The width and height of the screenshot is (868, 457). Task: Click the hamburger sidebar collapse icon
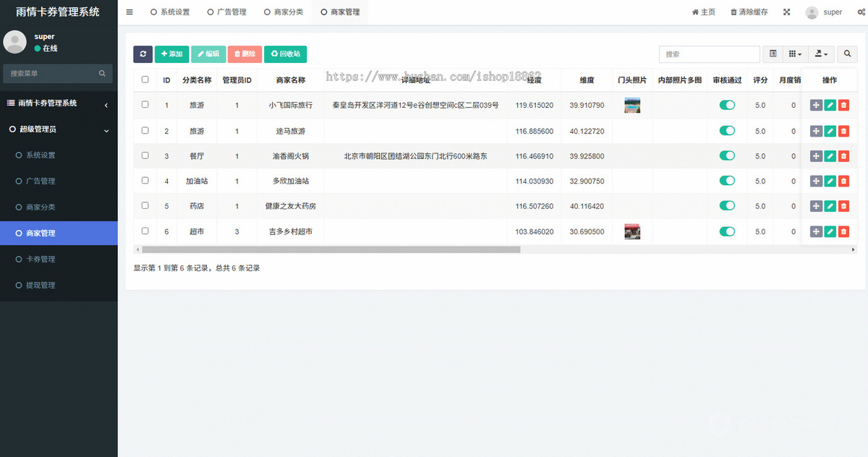pyautogui.click(x=129, y=12)
